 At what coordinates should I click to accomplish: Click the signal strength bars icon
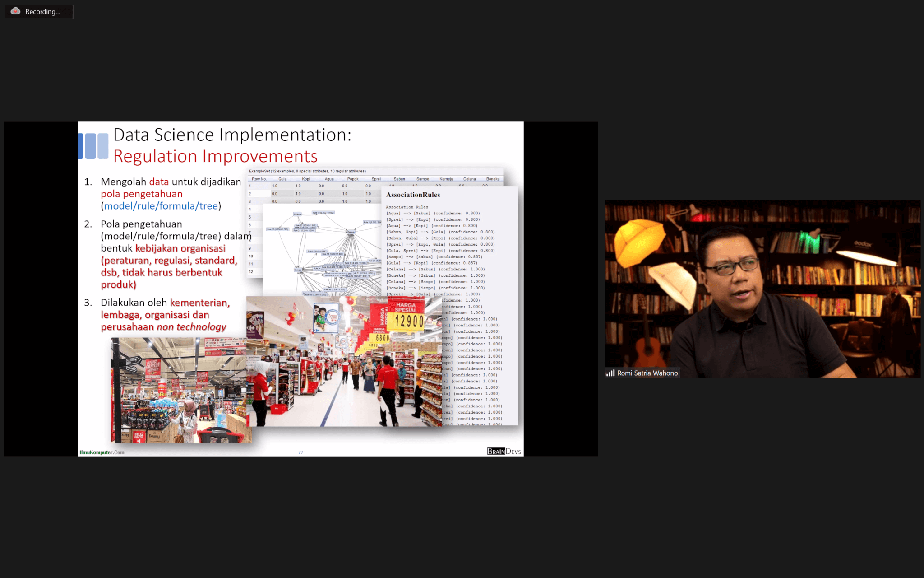click(610, 373)
